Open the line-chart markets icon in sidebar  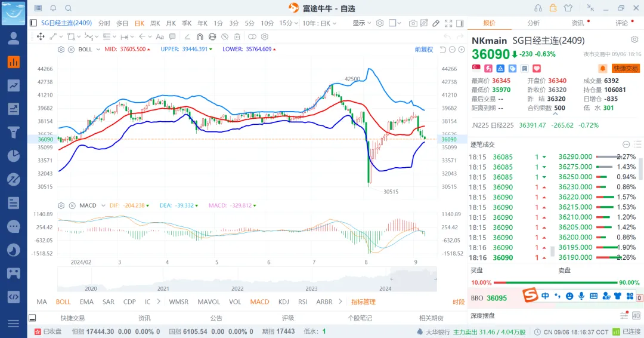click(x=14, y=85)
